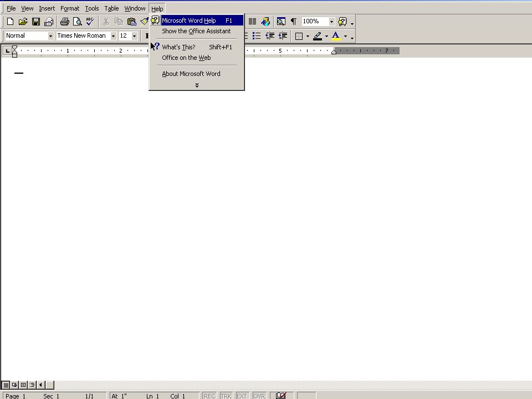
Task: Click the spelling status book icon
Action: coord(281,396)
